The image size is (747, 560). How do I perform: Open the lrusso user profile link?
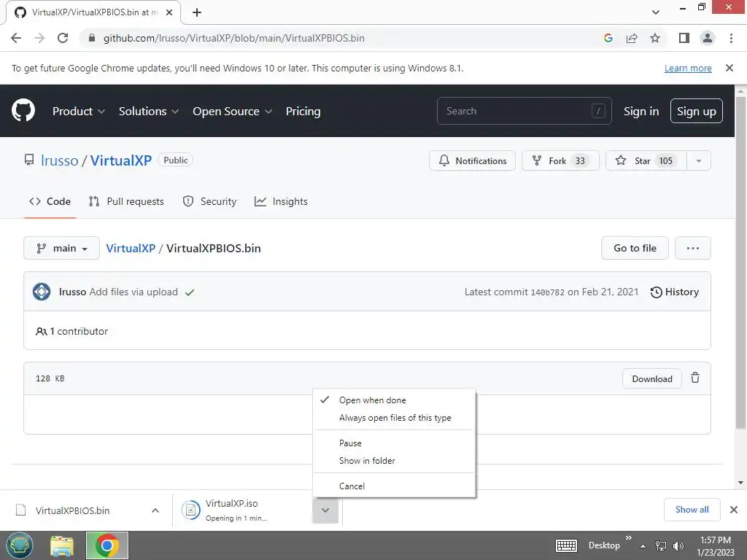[60, 160]
